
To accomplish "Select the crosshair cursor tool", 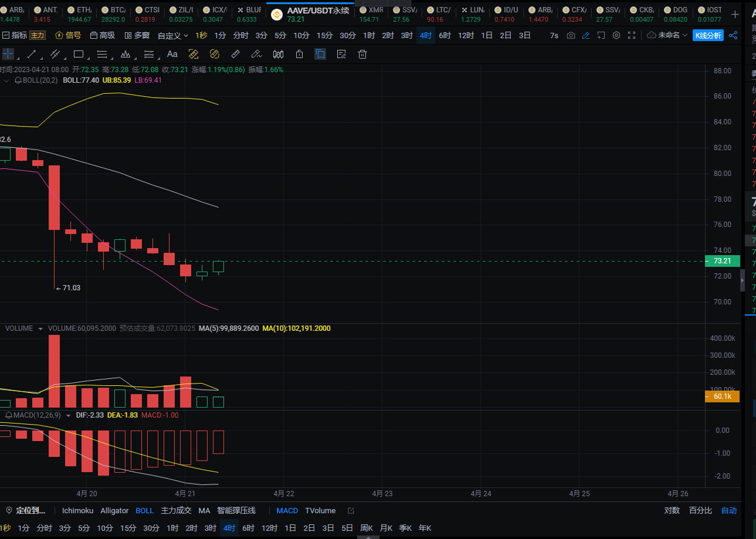I will click(x=8, y=54).
